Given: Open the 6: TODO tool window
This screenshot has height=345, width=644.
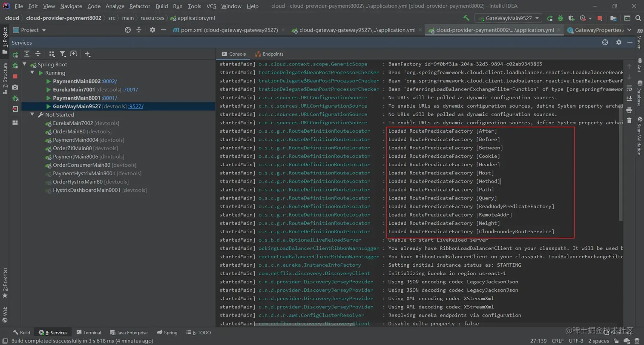Looking at the screenshot, I should 198,333.
